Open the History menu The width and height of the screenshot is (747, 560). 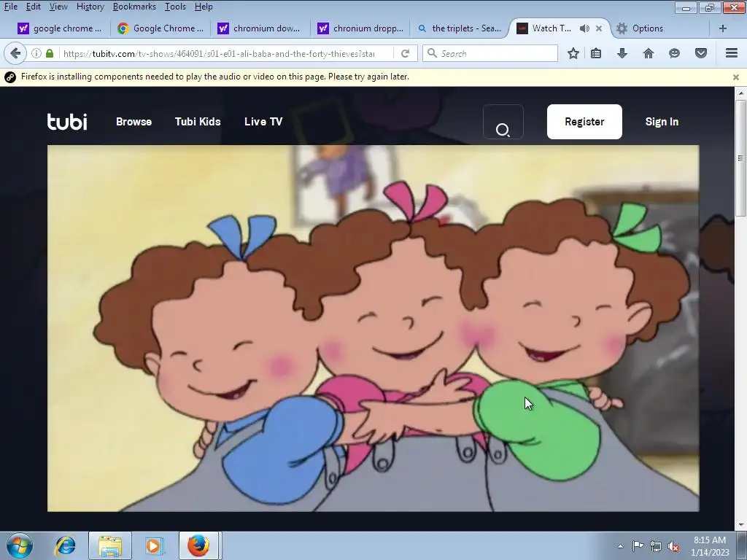coord(90,7)
